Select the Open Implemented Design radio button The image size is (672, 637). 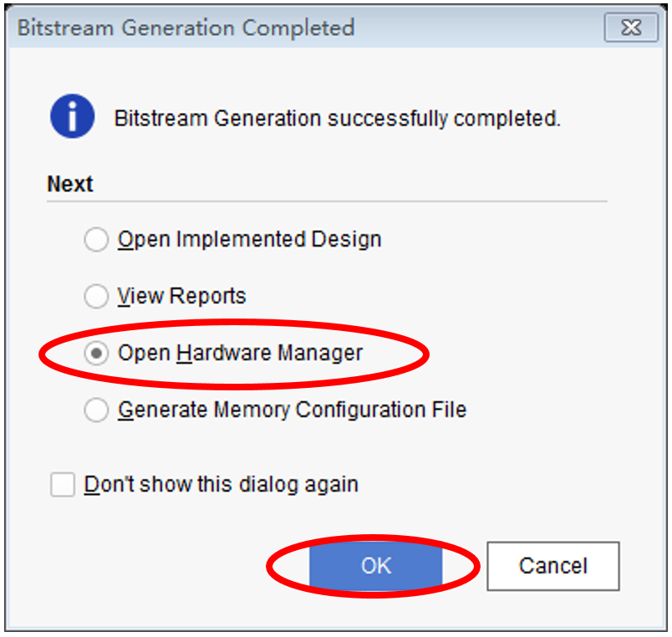point(97,240)
